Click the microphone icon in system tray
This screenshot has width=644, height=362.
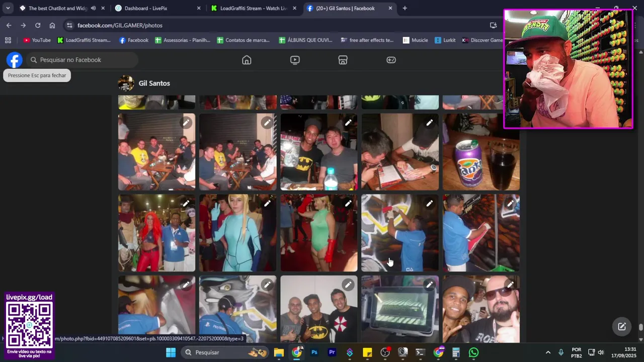click(561, 352)
